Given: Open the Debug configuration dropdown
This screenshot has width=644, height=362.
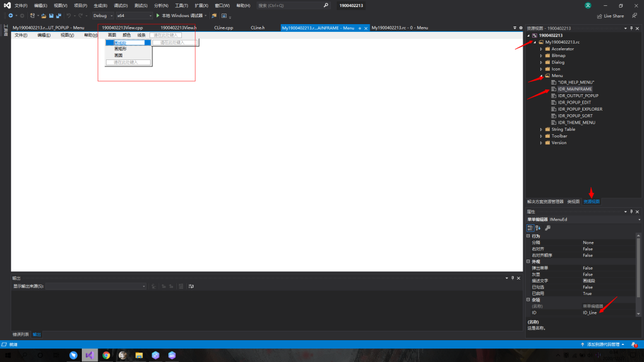Looking at the screenshot, I should (102, 16).
